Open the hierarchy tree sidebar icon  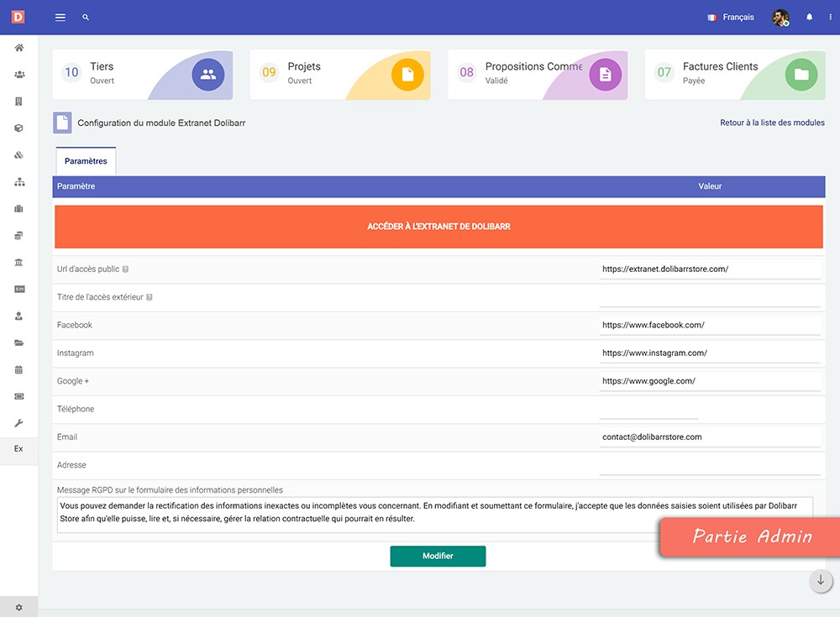(18, 181)
